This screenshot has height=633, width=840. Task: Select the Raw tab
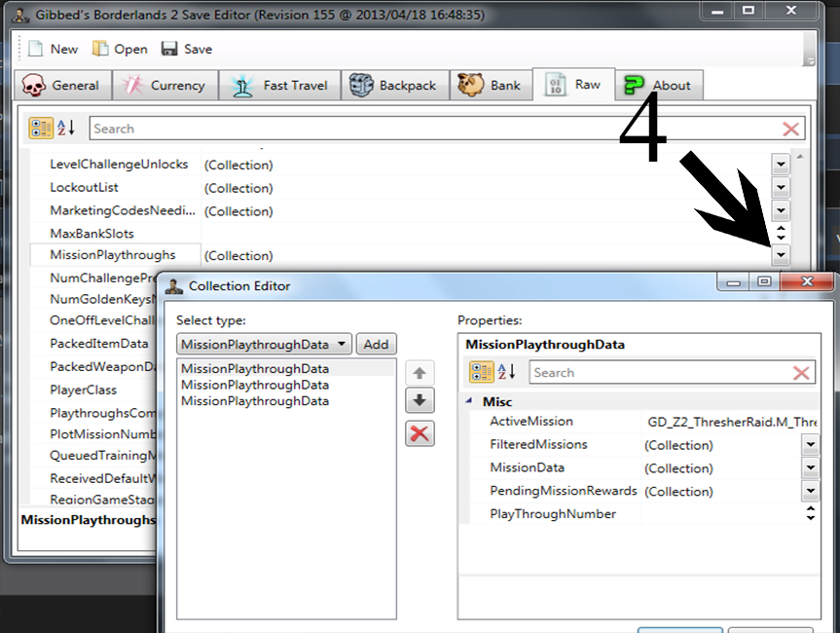[x=573, y=84]
